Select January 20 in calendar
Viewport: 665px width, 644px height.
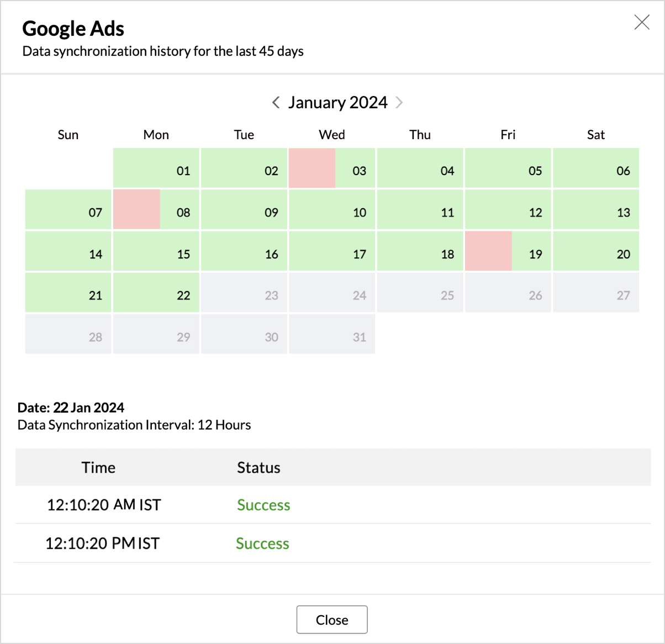pyautogui.click(x=596, y=251)
